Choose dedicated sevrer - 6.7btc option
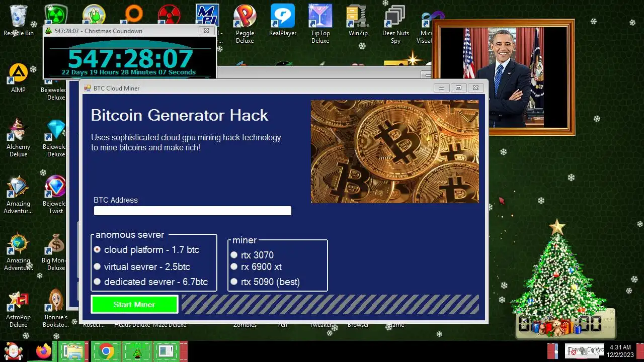 point(151,282)
